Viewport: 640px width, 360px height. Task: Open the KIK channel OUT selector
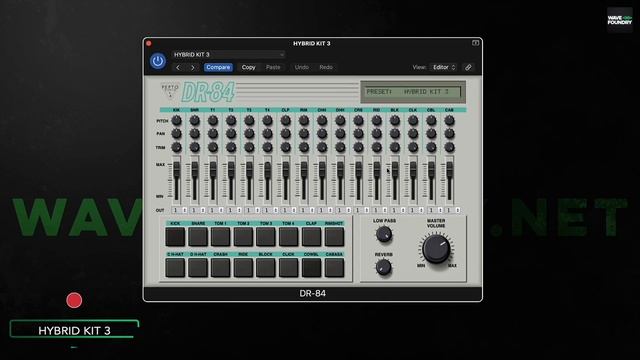180,210
